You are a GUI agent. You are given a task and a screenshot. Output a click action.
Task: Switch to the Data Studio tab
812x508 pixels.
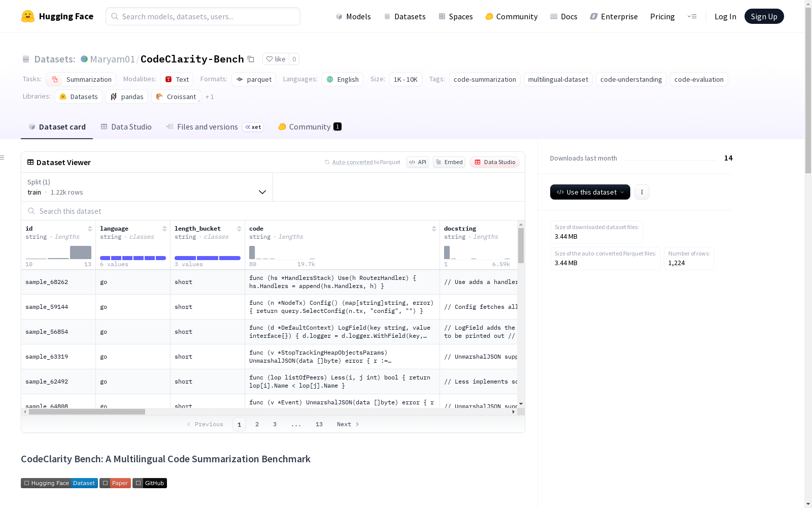[126, 127]
